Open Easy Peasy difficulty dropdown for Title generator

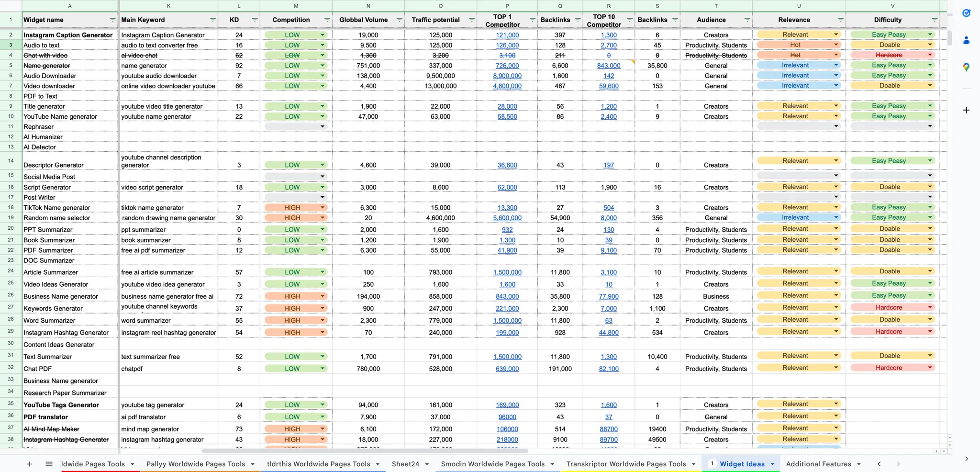(x=930, y=106)
